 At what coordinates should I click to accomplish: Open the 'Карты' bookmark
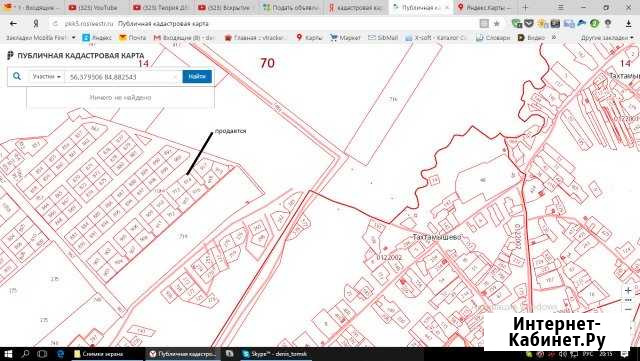309,38
